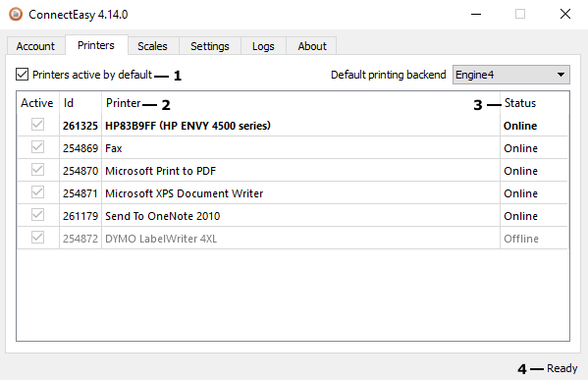Screen dimensions: 588x380
Task: Open the Scales tab
Action: (152, 46)
